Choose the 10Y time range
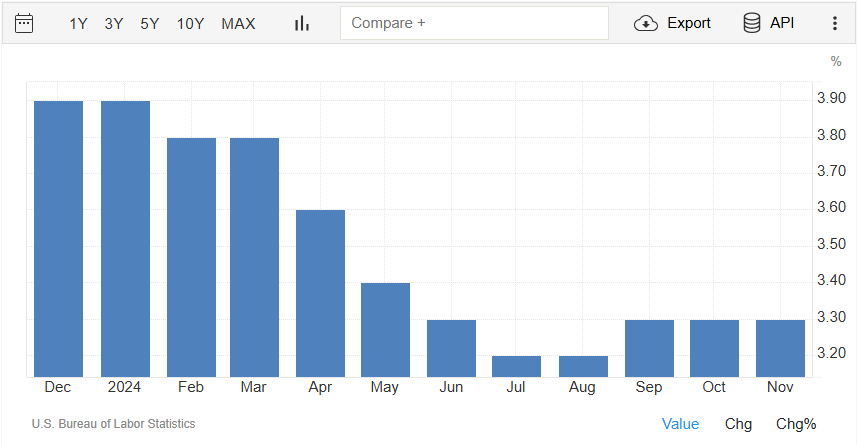 click(x=190, y=24)
